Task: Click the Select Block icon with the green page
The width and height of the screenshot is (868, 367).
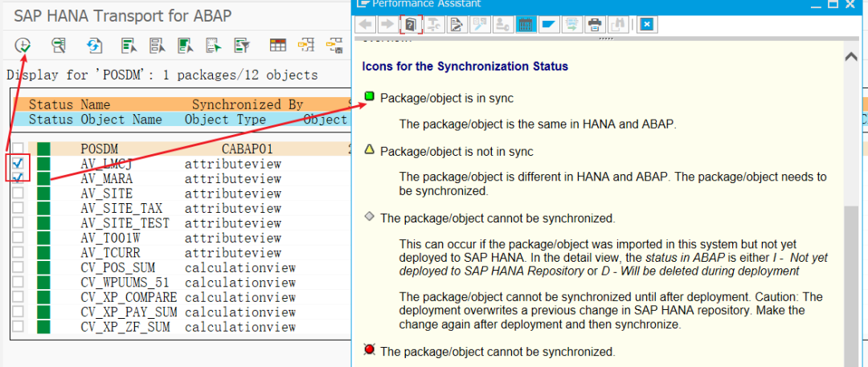Action: tap(186, 45)
